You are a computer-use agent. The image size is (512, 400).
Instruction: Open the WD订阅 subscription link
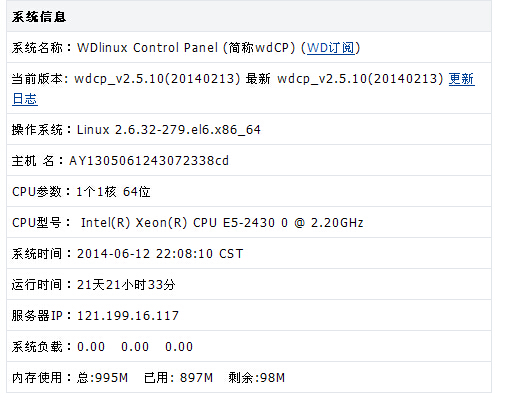(x=330, y=48)
